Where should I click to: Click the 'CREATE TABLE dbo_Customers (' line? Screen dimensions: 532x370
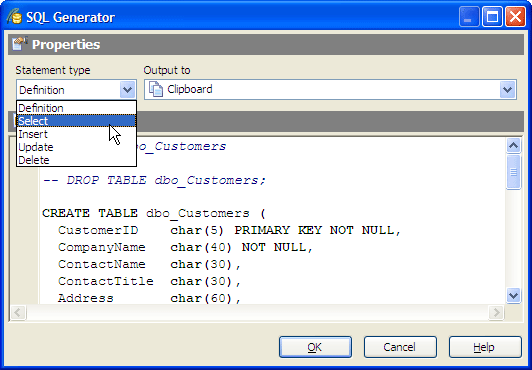[x=154, y=213]
